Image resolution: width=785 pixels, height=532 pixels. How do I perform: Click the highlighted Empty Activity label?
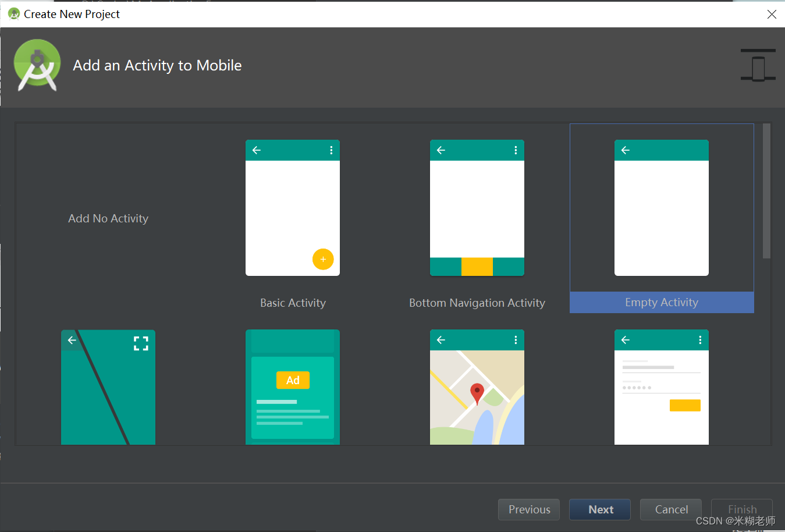(x=662, y=302)
